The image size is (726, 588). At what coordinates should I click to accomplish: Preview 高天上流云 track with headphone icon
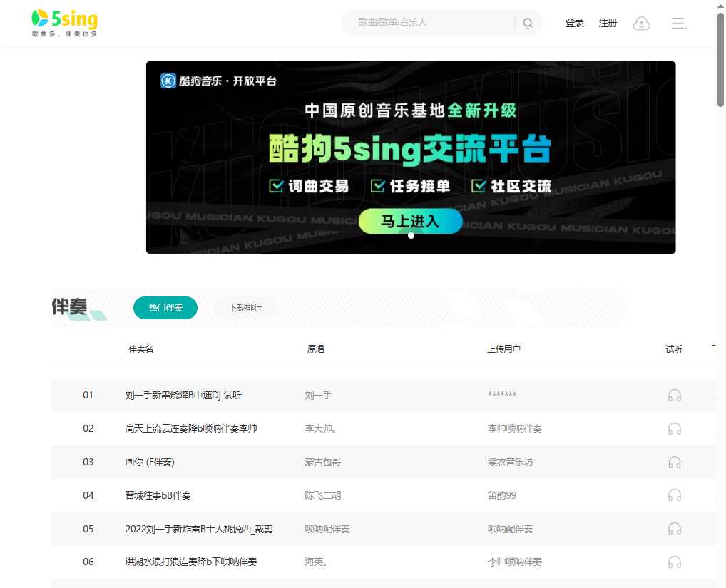[x=674, y=428]
